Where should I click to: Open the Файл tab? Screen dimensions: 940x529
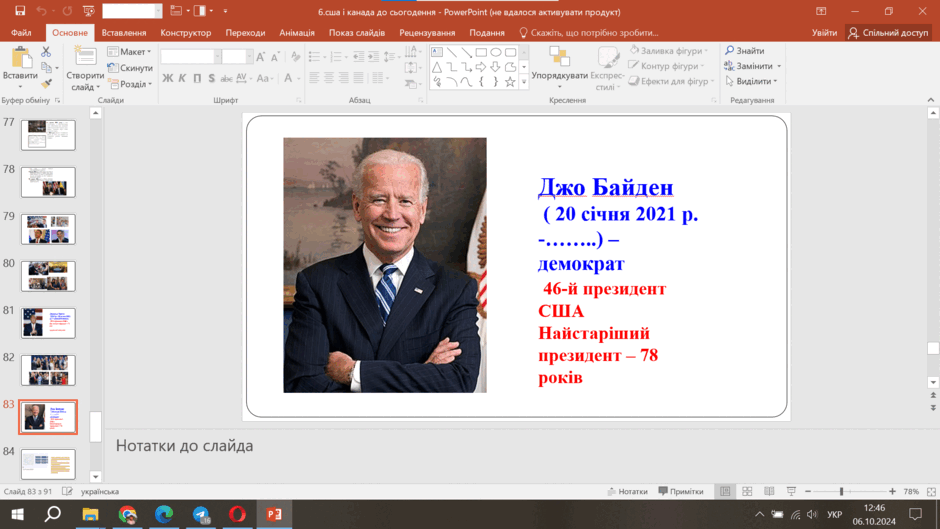click(21, 32)
